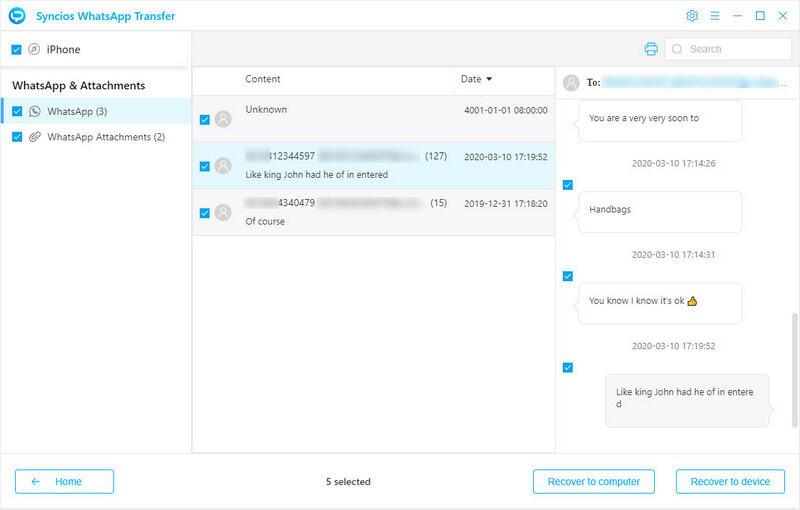Open the hamburger menu in title bar

coord(715,16)
